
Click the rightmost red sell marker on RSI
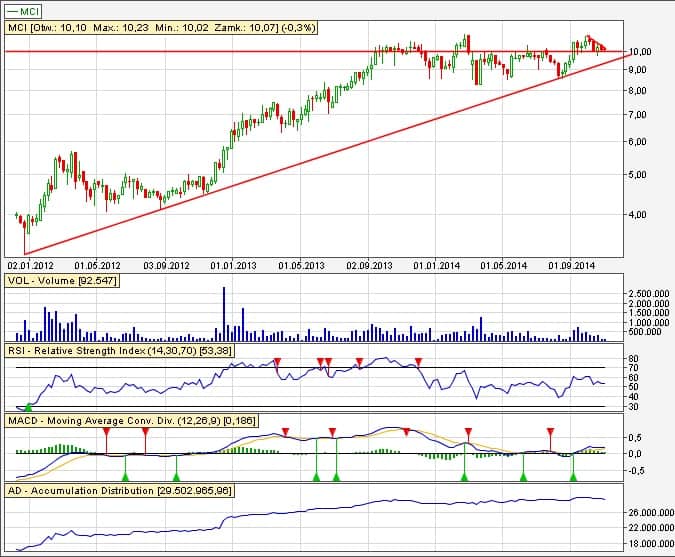[x=419, y=360]
